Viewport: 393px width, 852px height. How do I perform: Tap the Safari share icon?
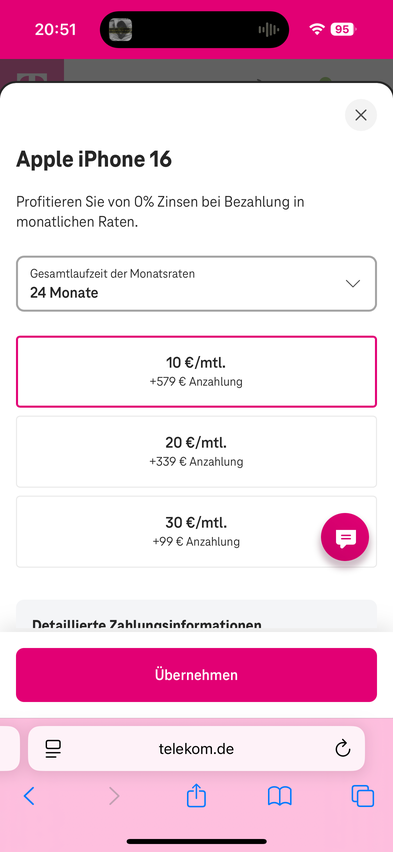pos(196,795)
